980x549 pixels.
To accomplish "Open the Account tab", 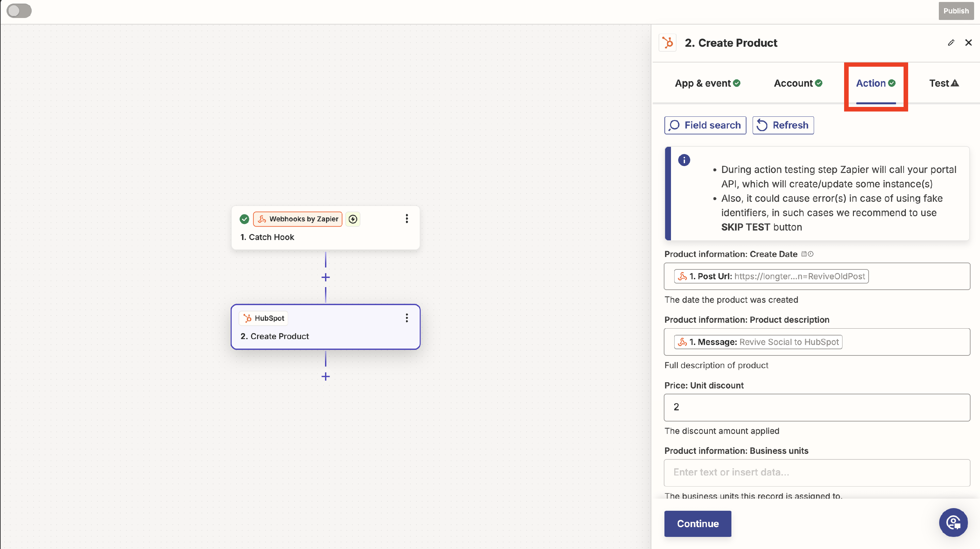I will (x=798, y=83).
